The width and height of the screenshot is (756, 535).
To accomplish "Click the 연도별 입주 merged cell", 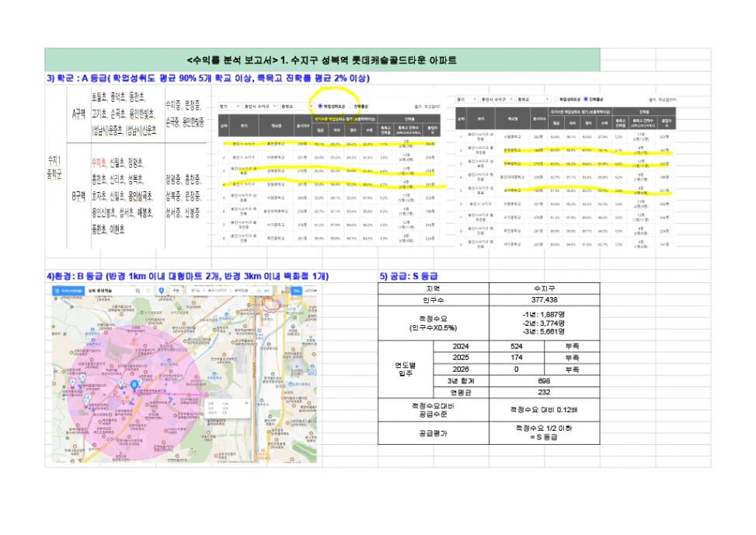I will (406, 369).
